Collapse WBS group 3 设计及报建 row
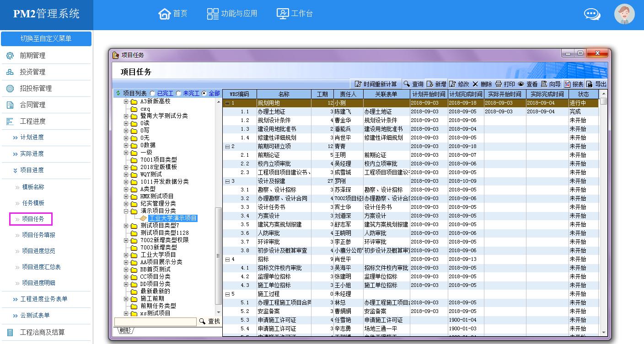Viewport: 644px width, 344px height. click(x=227, y=181)
